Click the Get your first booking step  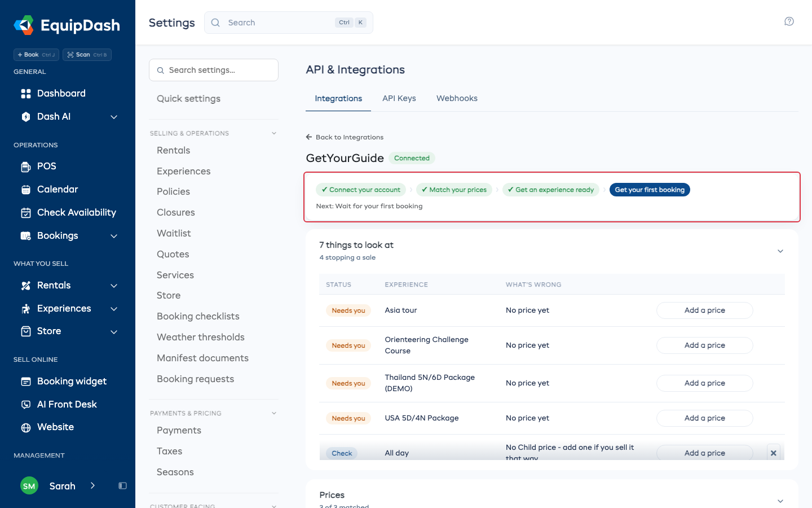point(650,190)
